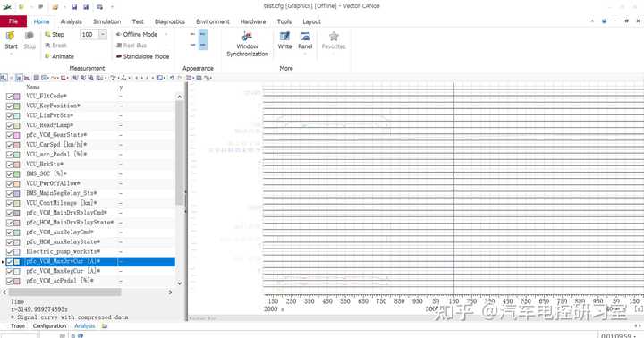Image resolution: width=644 pixels, height=338 pixels.
Task: Open the Test ribbon tab
Action: pos(138,21)
